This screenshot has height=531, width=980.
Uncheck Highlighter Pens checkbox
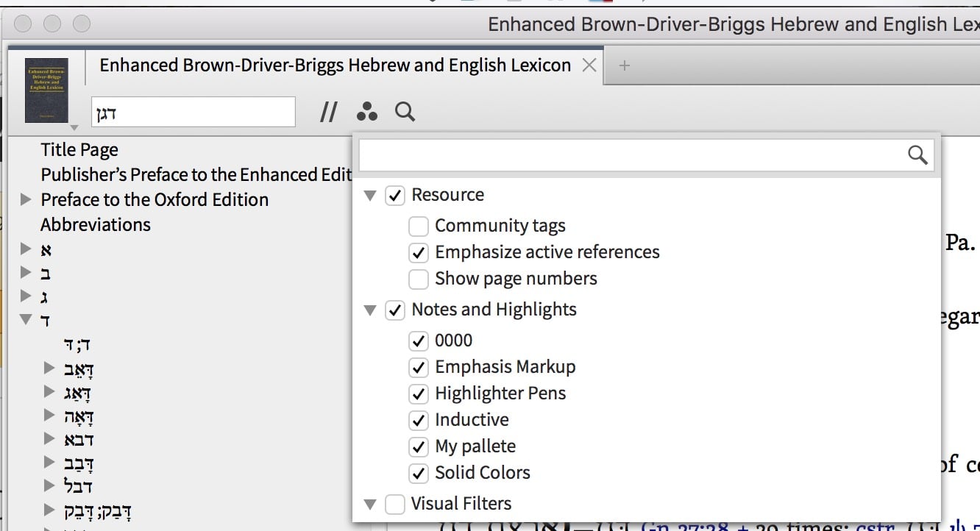(419, 393)
